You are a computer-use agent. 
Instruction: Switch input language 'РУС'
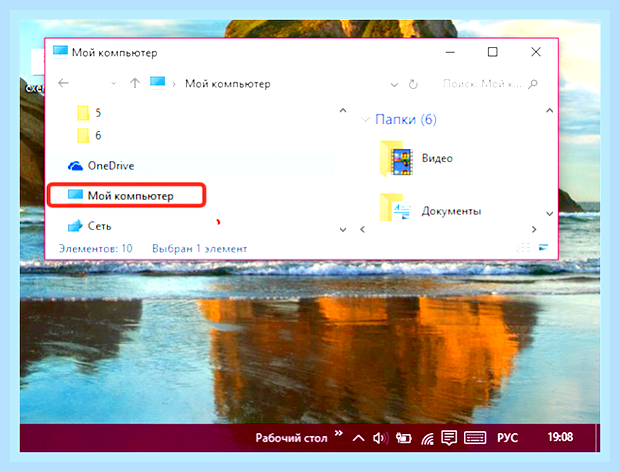coord(507,438)
